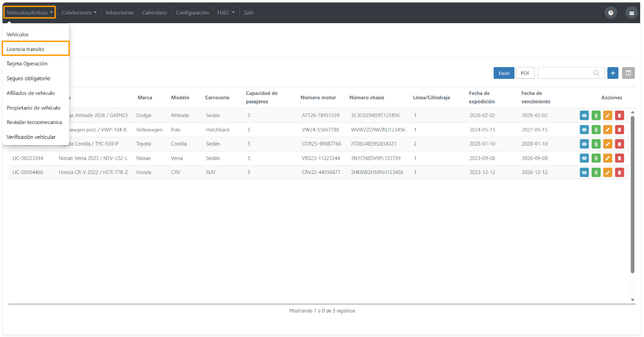
Task: Edit the Volkswagen Polo license record
Action: (x=608, y=130)
